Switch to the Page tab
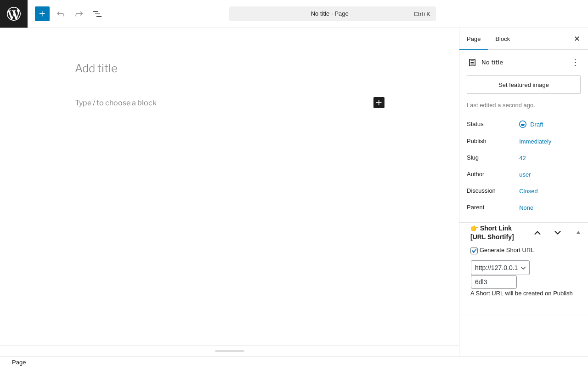 474,39
